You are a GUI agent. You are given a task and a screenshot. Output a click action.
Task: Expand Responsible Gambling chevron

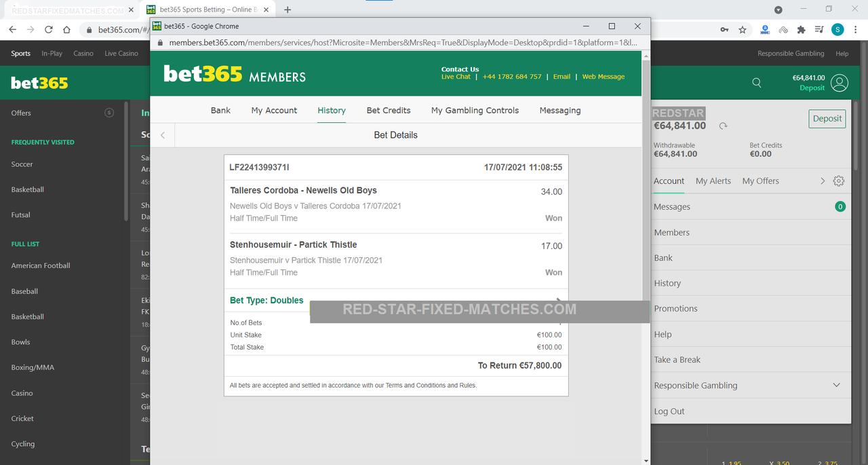(x=837, y=386)
